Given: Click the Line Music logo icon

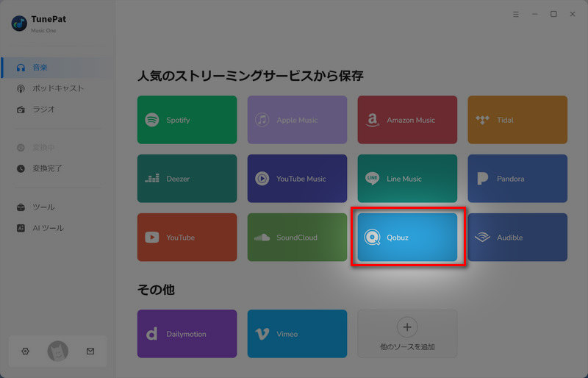Looking at the screenshot, I should click(x=372, y=178).
